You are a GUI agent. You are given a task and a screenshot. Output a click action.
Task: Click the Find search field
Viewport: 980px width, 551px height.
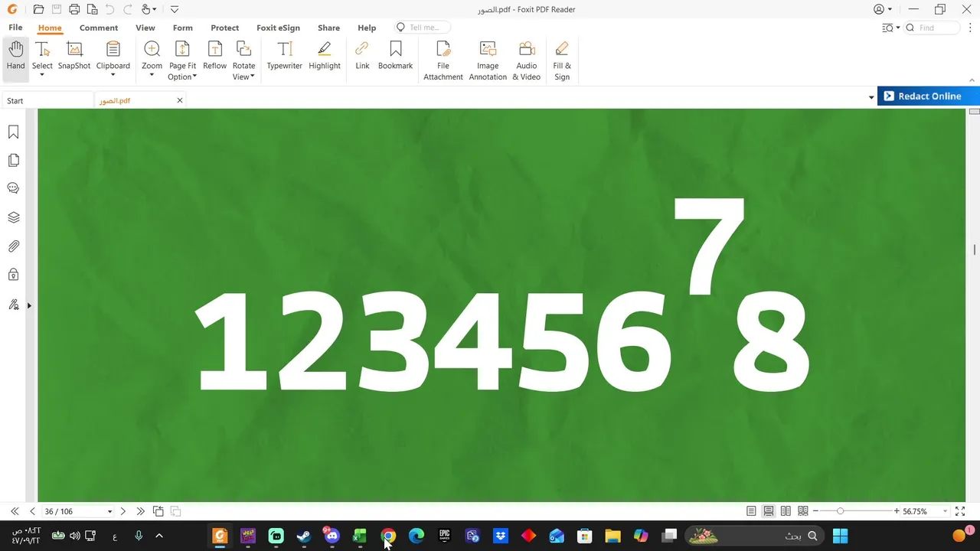933,28
